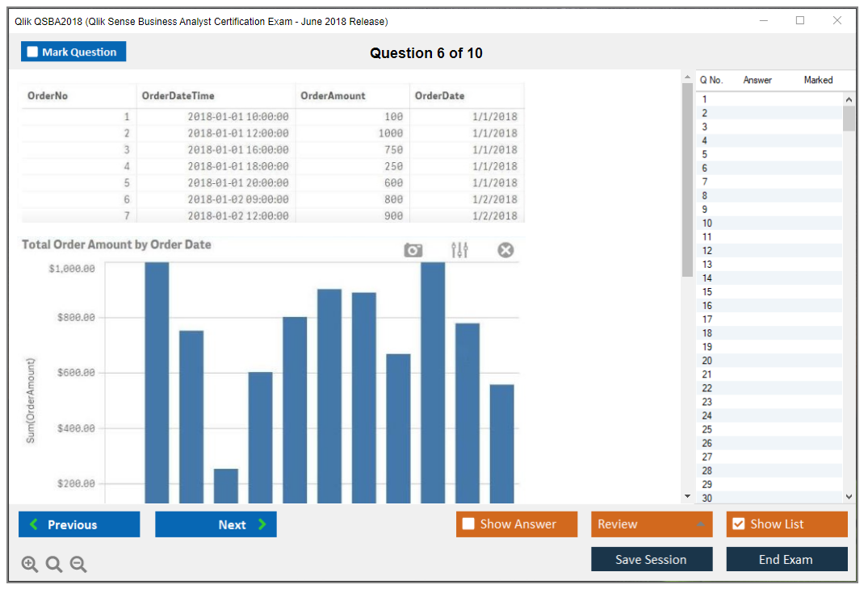Viewport: 868px width, 593px height.
Task: Sort table by OrderDateTime column header
Action: 178,96
